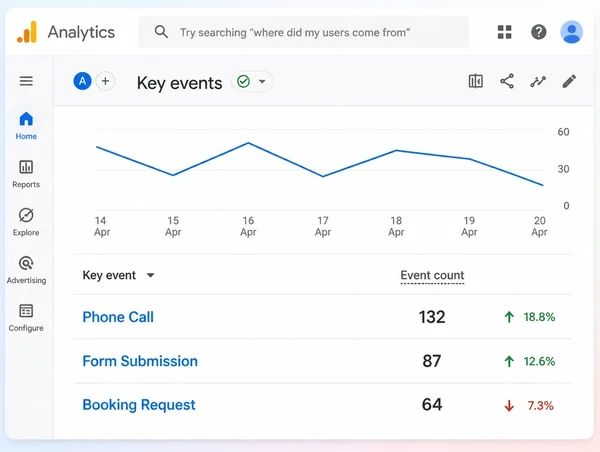Click the Analytics product name text
The height and width of the screenshot is (452, 600).
[x=81, y=32]
